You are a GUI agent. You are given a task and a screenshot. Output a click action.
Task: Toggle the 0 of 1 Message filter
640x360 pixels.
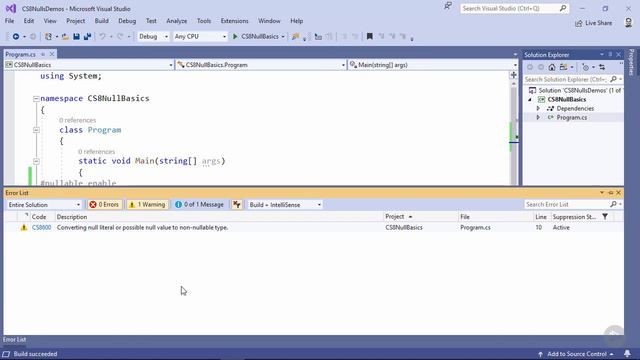199,204
